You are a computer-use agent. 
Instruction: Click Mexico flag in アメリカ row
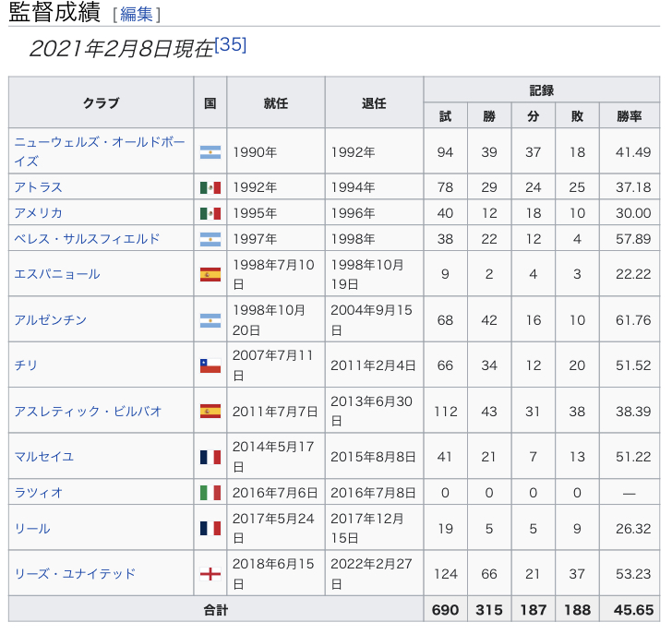210,213
